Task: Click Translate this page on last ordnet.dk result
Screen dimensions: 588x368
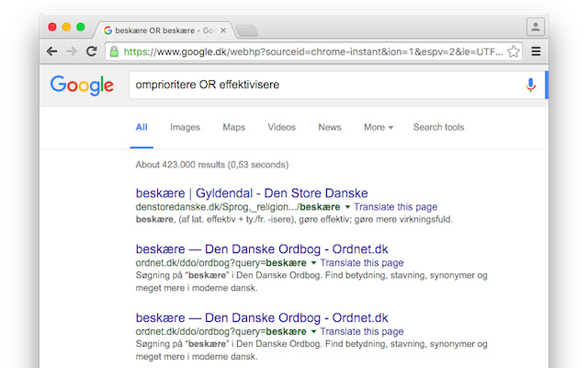Action: pyautogui.click(x=362, y=331)
